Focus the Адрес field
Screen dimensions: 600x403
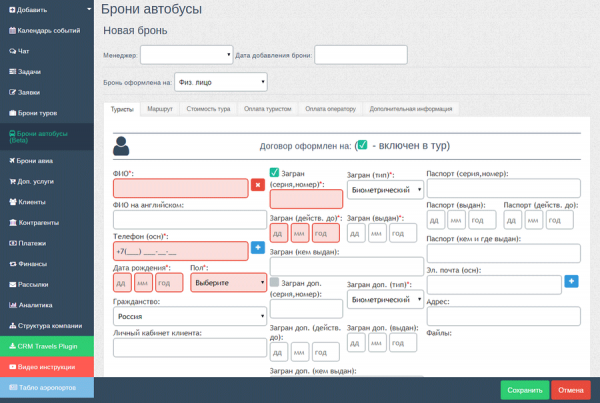pyautogui.click(x=504, y=316)
